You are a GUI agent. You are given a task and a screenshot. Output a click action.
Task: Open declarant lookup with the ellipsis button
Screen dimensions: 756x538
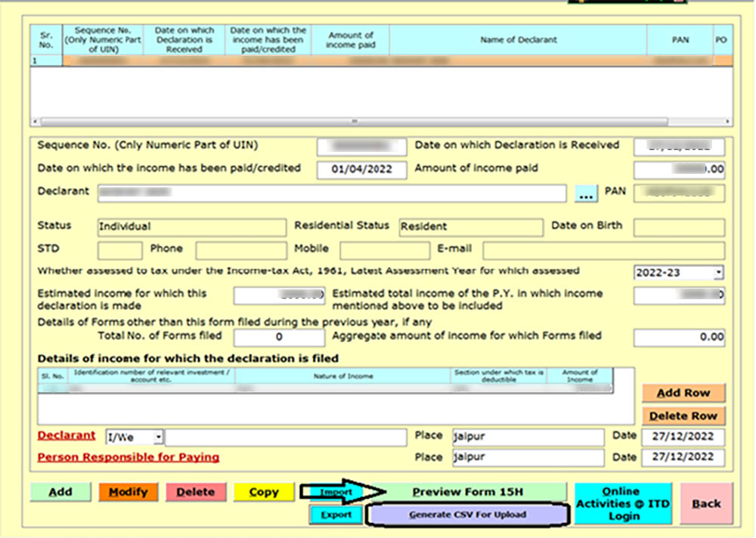586,193
